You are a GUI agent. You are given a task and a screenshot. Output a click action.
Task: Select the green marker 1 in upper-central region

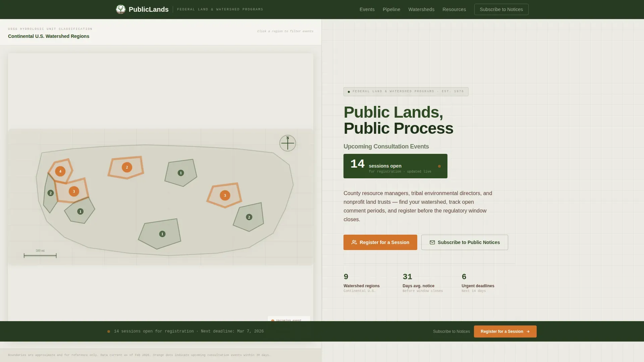point(181,173)
